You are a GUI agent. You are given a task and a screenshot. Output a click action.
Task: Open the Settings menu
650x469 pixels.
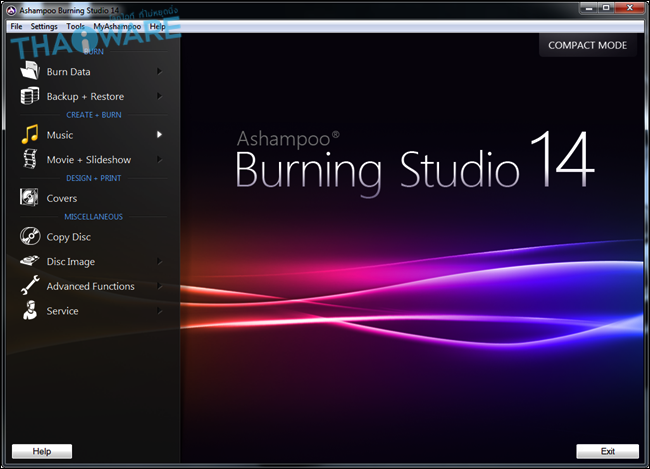click(x=44, y=26)
